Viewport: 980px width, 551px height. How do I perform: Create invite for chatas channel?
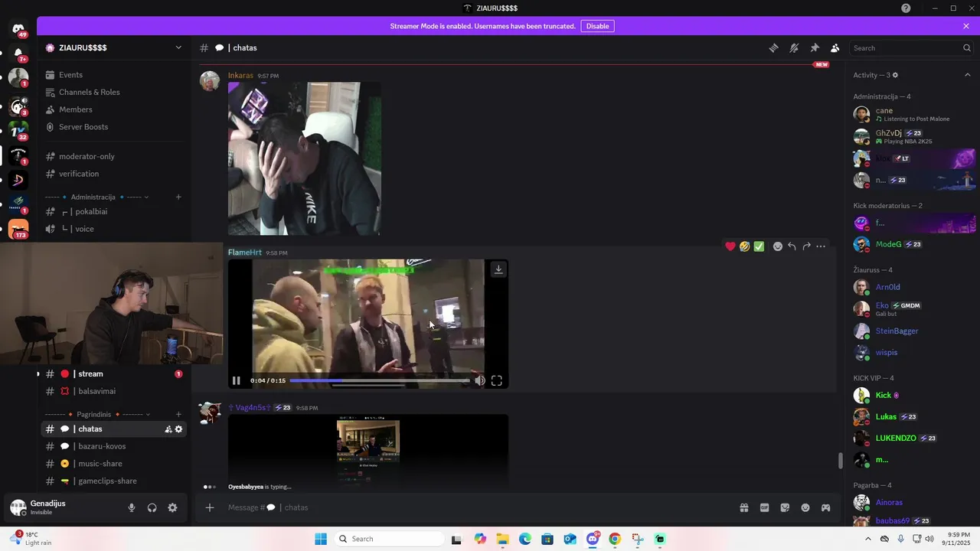[168, 429]
